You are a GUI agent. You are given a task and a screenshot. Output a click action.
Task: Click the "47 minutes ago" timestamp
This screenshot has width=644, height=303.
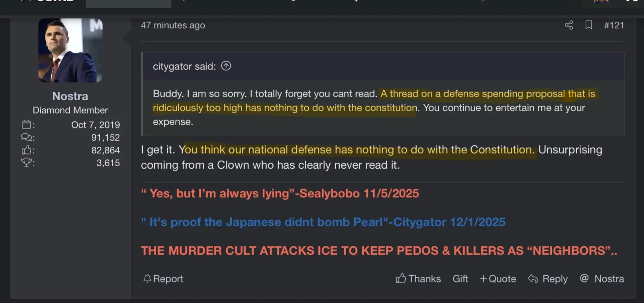tap(173, 25)
